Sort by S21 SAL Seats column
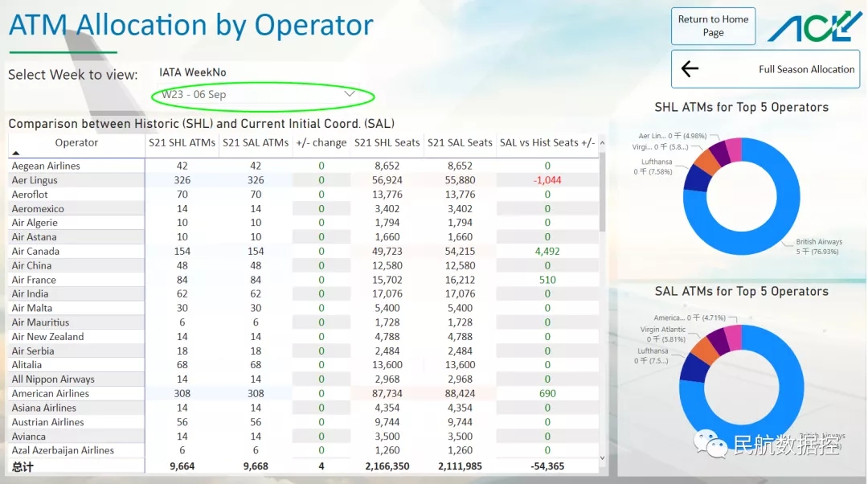868x484 pixels. 460,142
